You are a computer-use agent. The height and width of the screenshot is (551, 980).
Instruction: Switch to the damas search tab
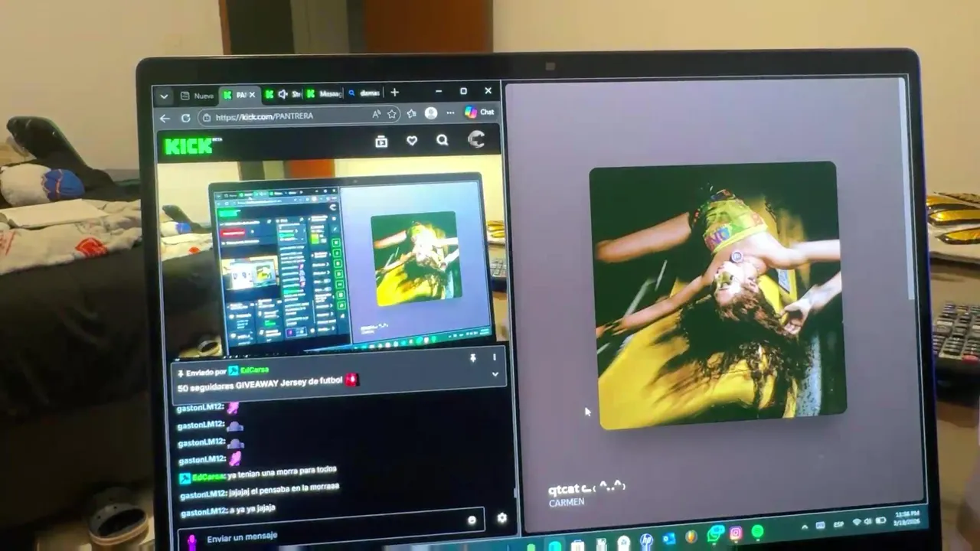[364, 93]
